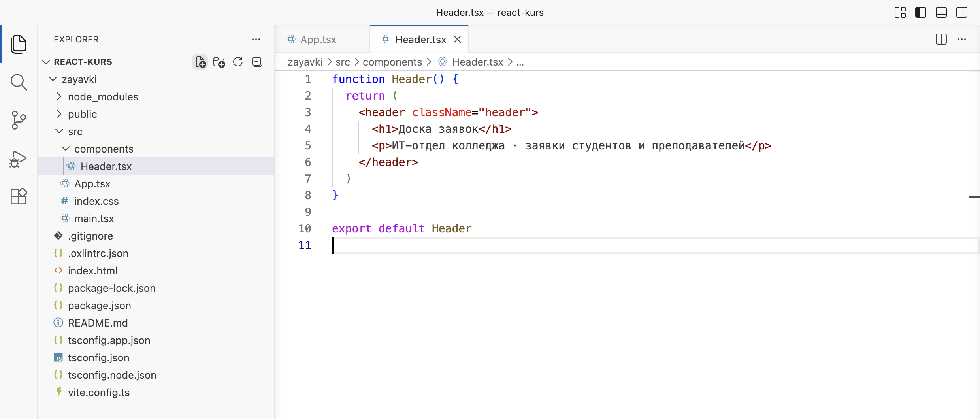Open the Extensions view
This screenshot has height=419, width=980.
click(x=19, y=196)
